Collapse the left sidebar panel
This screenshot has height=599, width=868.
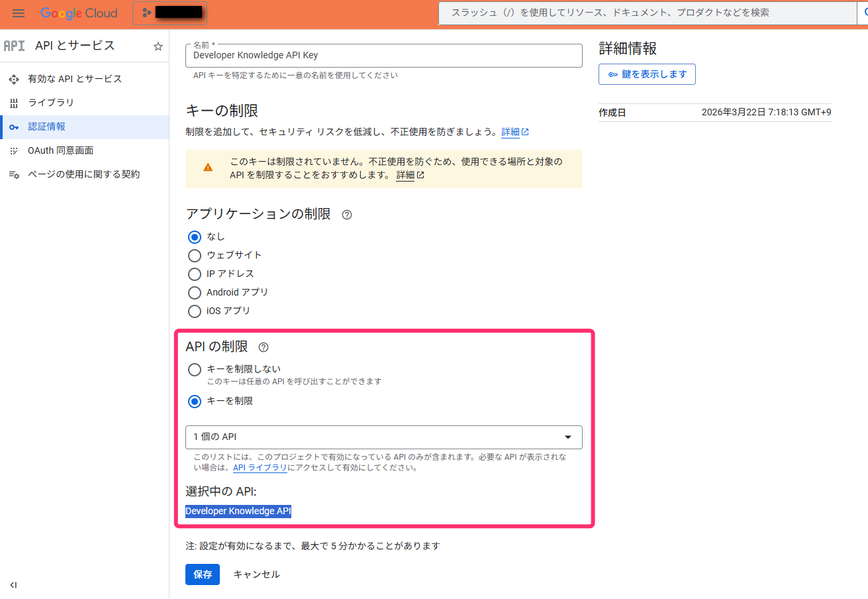[x=14, y=585]
